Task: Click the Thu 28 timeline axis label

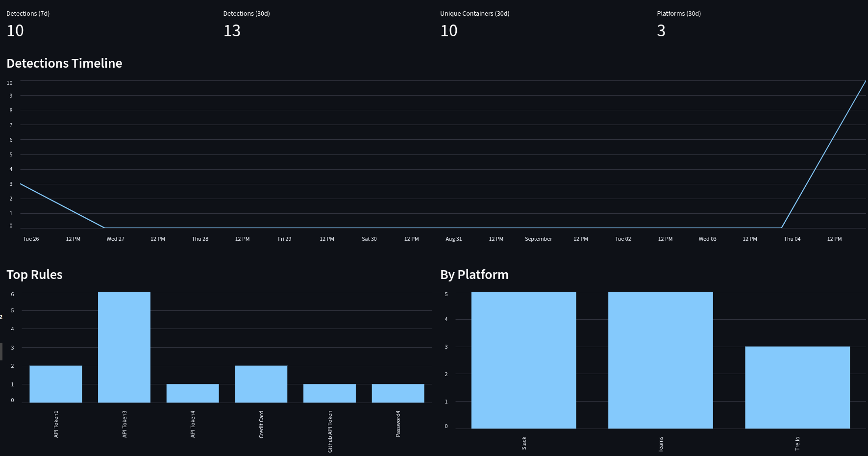Action: 200,239
